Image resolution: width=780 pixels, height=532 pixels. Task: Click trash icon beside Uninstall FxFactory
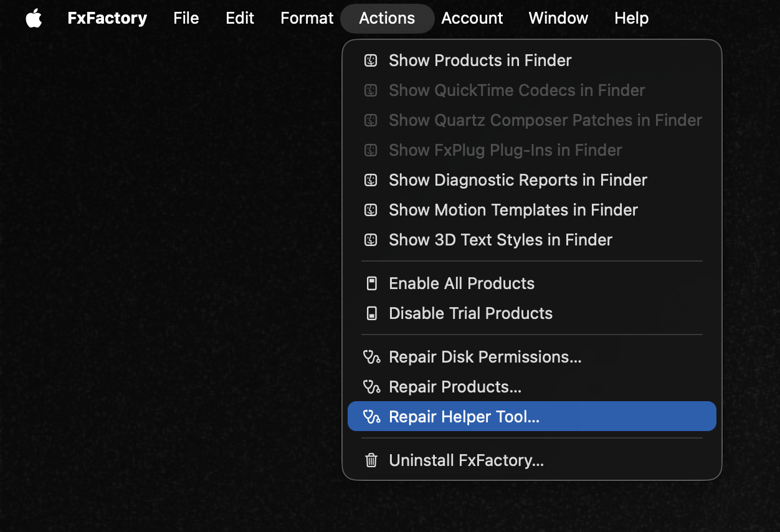pos(371,460)
